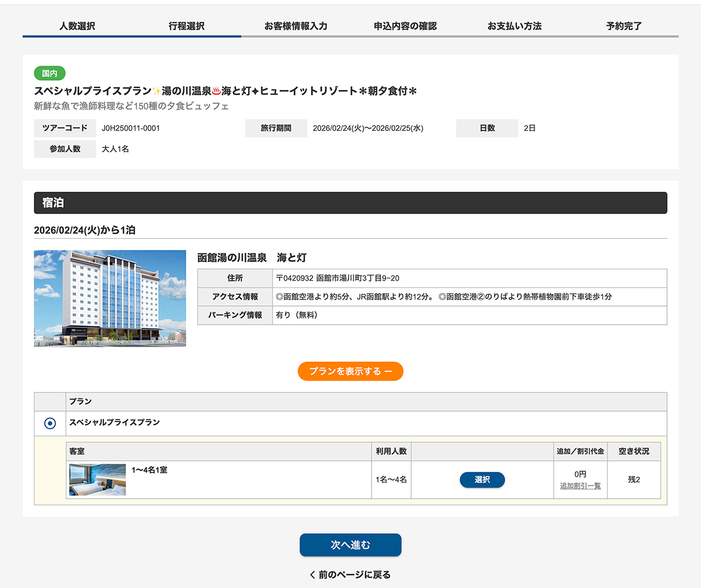
Task: Click the green 国内 badge
Action: click(x=50, y=74)
